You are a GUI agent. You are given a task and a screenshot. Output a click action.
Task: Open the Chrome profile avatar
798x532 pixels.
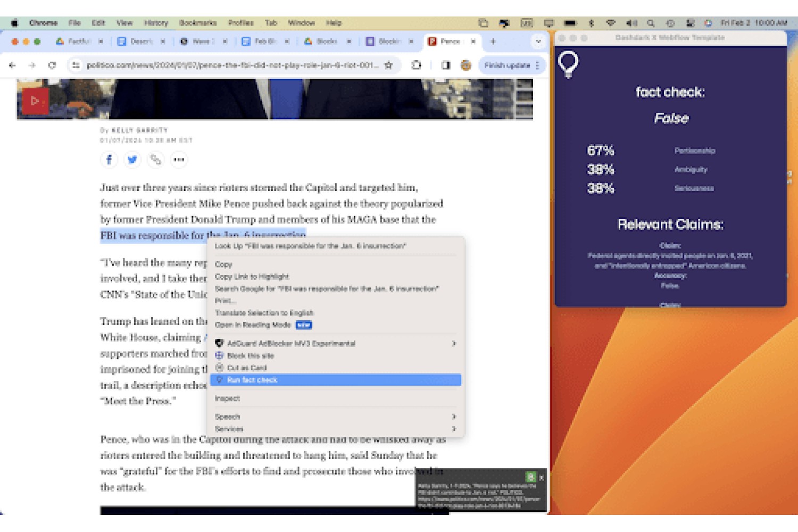point(466,65)
